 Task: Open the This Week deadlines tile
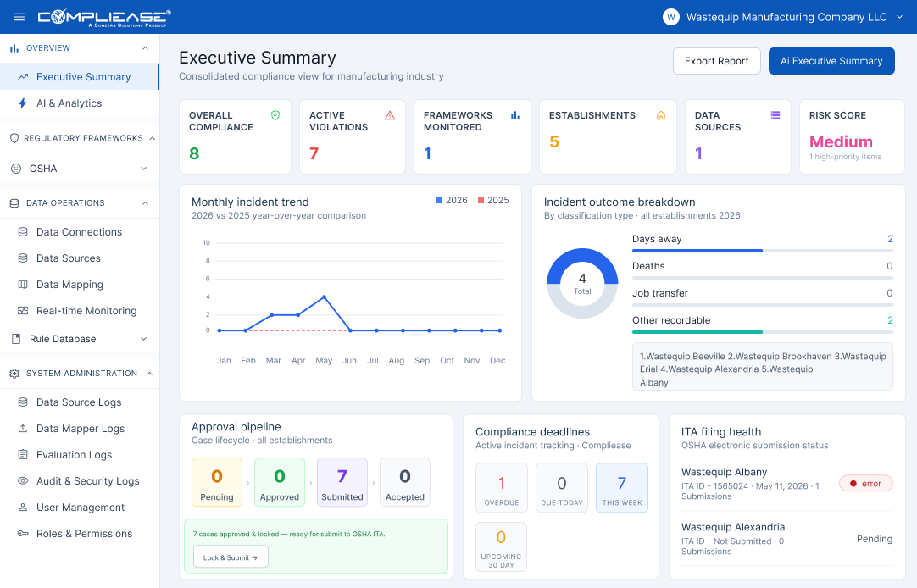coord(622,488)
